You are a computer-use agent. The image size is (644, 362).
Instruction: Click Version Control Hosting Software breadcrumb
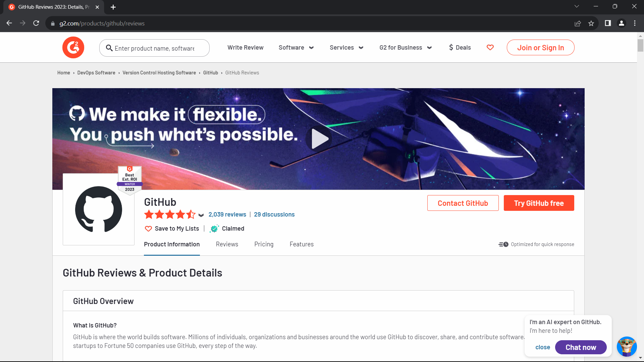coord(159,73)
